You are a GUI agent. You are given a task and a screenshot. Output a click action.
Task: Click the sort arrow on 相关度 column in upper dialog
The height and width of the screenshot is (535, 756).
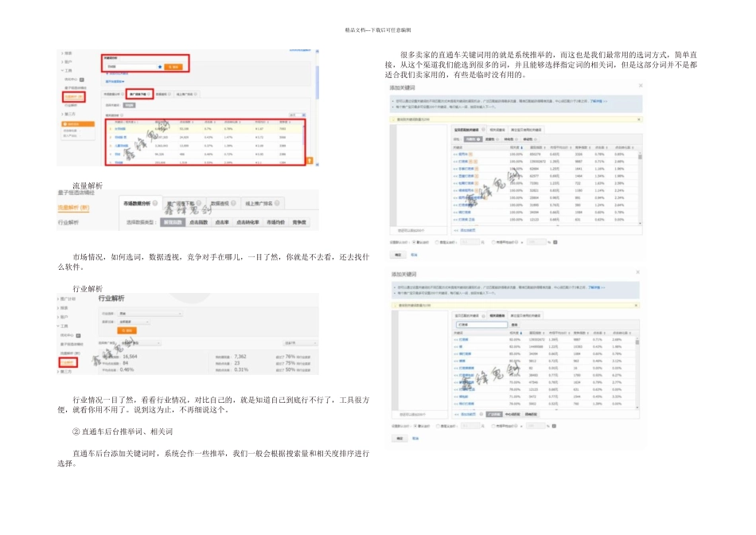pyautogui.click(x=522, y=147)
